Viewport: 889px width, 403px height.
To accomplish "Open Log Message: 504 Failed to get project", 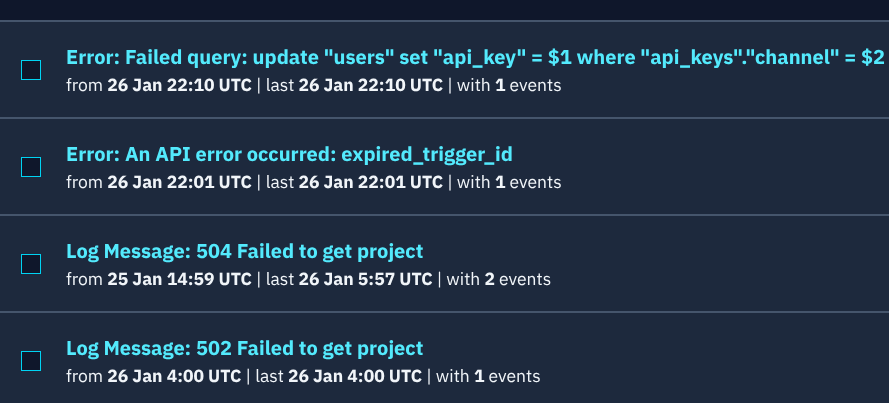I will pyautogui.click(x=245, y=251).
